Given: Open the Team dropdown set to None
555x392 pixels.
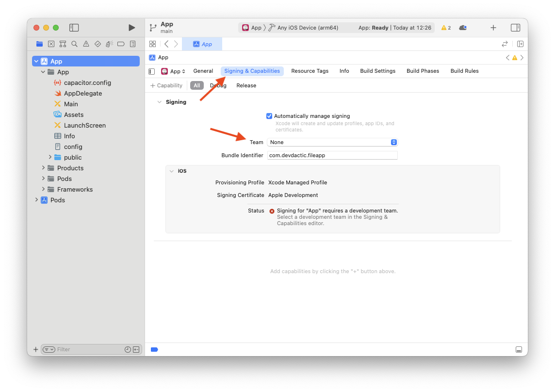Looking at the screenshot, I should [x=332, y=142].
